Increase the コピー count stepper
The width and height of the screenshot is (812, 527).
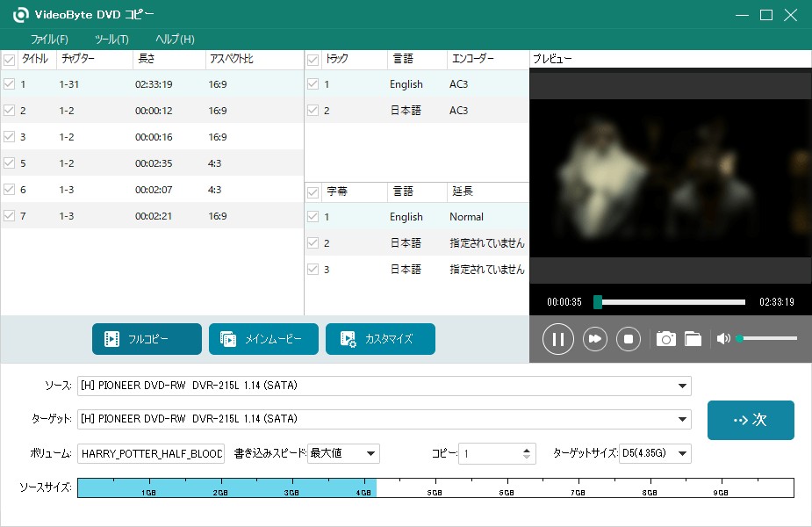coord(527,450)
